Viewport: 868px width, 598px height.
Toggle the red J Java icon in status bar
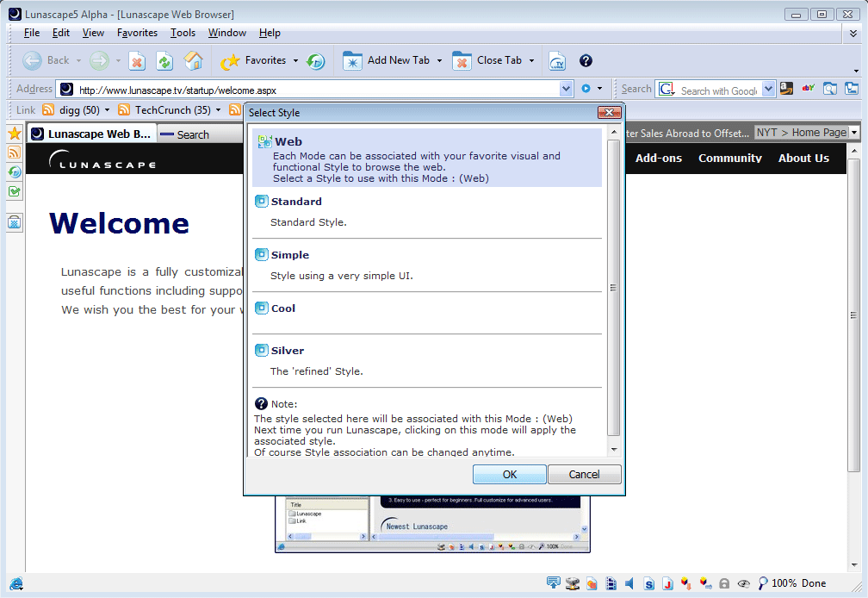667,583
